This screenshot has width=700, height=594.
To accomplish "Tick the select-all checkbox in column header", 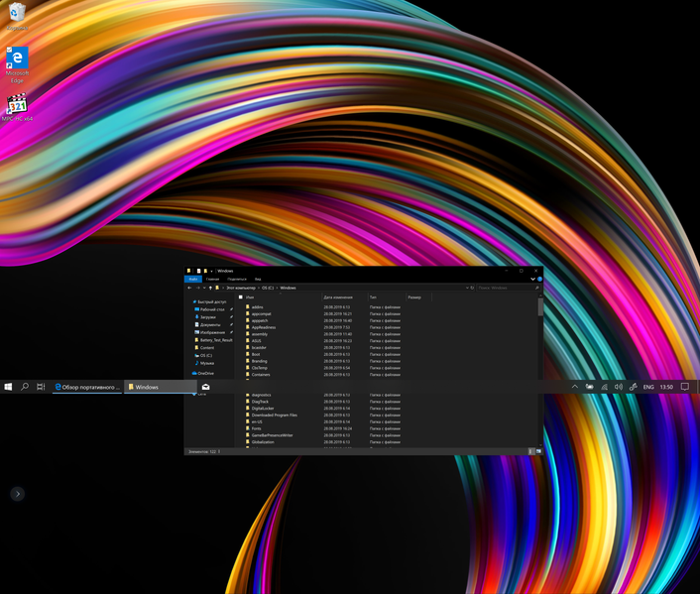I will 241,297.
